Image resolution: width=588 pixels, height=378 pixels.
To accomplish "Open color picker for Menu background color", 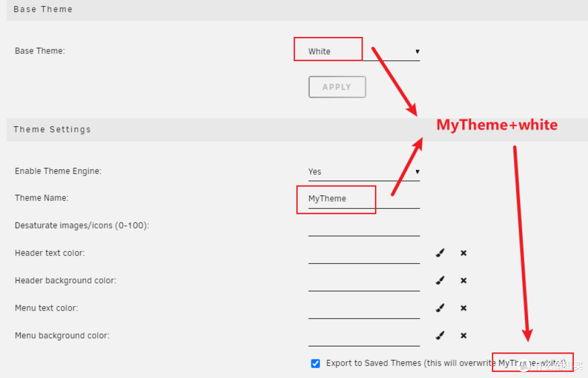I will [x=440, y=336].
